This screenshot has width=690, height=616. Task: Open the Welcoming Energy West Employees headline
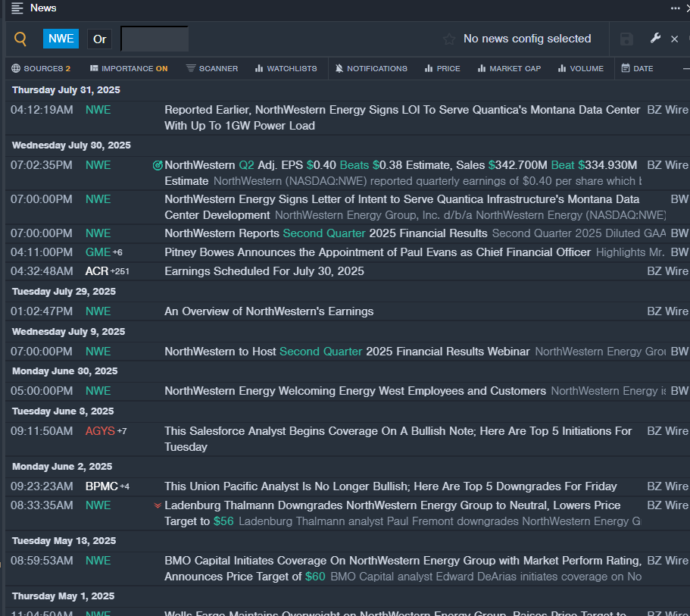coord(355,391)
